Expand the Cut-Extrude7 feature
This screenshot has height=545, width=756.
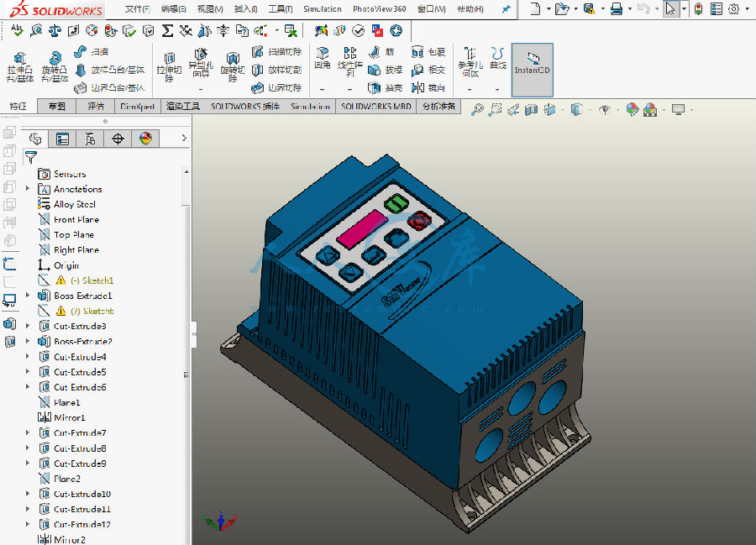pos(28,432)
